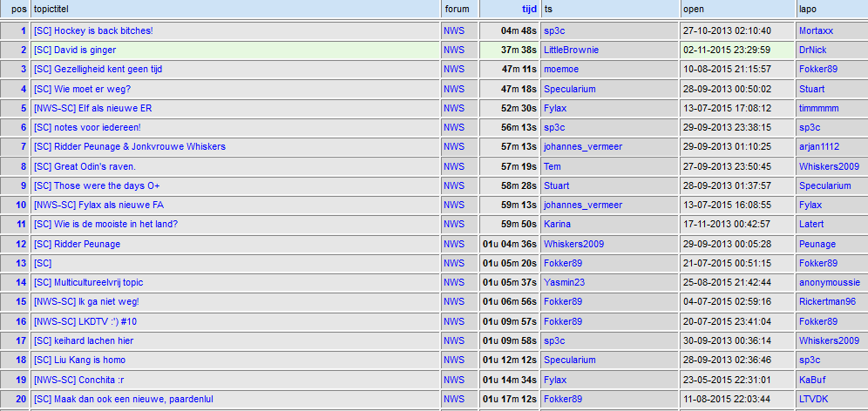Open topic starter LittleBrownie profile
The height and width of the screenshot is (411, 868).
coord(572,51)
